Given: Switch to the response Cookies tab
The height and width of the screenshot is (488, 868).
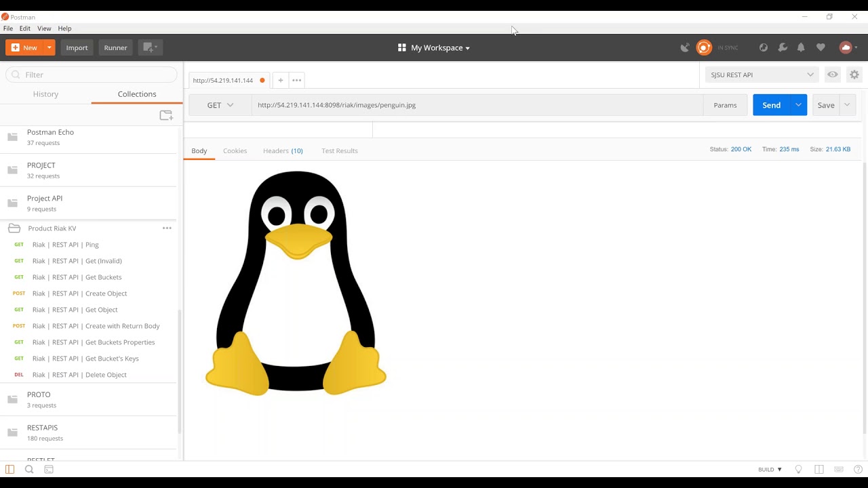Looking at the screenshot, I should pyautogui.click(x=235, y=150).
